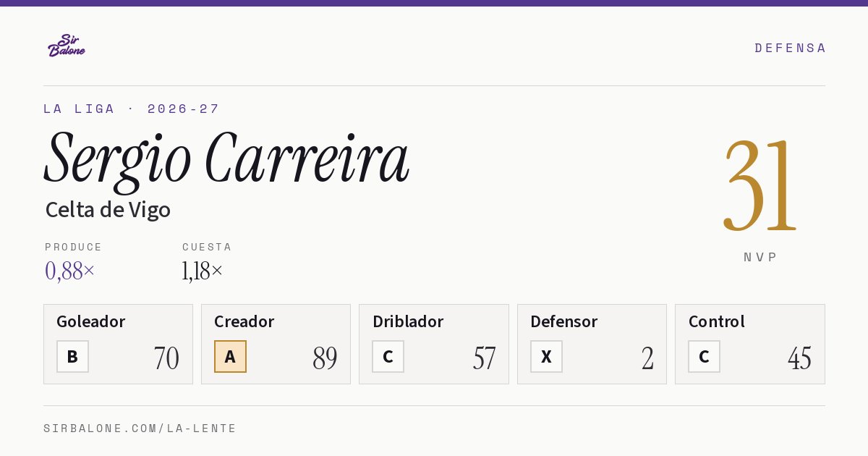868x456 pixels.
Task: Select the 0,88× produce value
Action: (69, 271)
